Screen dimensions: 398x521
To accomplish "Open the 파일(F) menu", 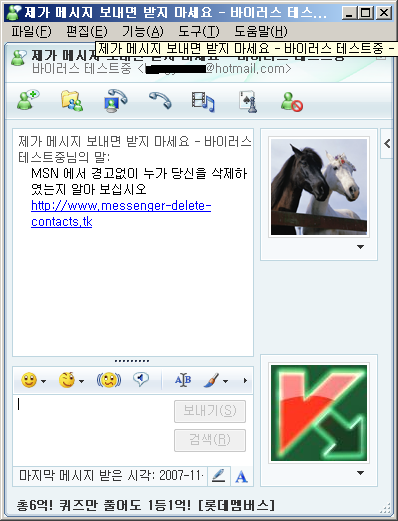I will tap(31, 31).
